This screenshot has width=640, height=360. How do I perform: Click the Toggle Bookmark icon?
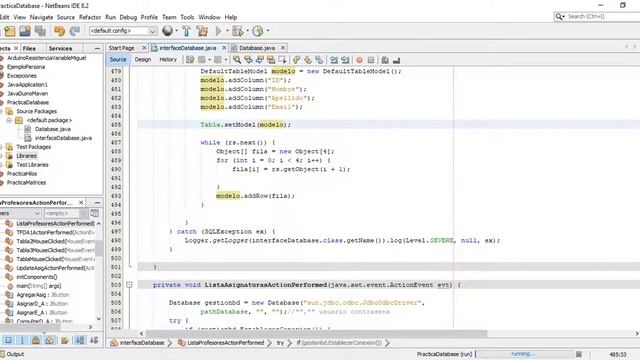(x=319, y=60)
